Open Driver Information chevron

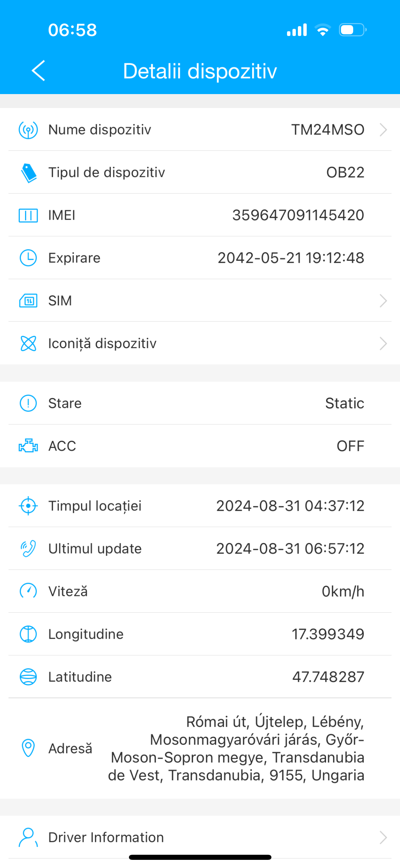(383, 837)
